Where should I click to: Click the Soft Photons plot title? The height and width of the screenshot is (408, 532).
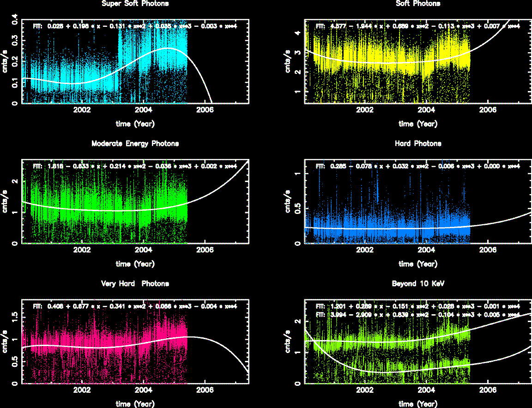[418, 4]
